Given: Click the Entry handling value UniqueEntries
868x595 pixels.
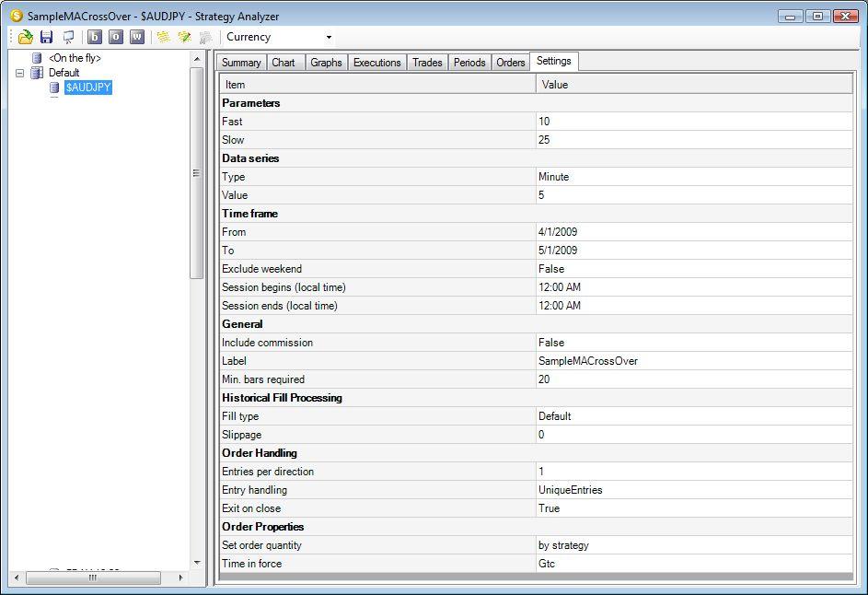Looking at the screenshot, I should point(694,490).
